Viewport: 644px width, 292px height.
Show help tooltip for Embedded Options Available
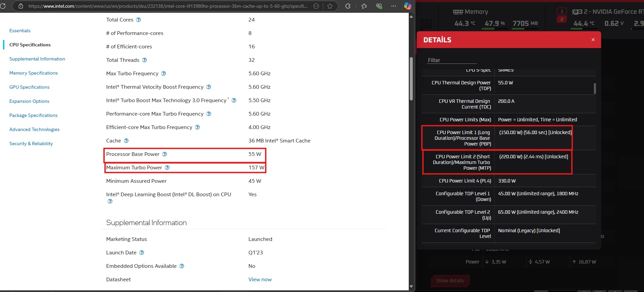(x=182, y=266)
